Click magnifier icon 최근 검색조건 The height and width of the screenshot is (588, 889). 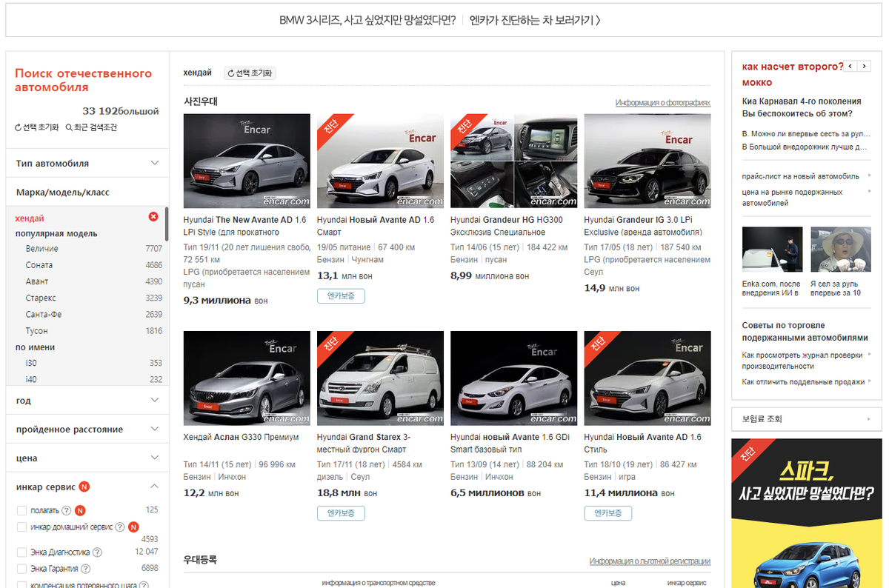[x=69, y=128]
